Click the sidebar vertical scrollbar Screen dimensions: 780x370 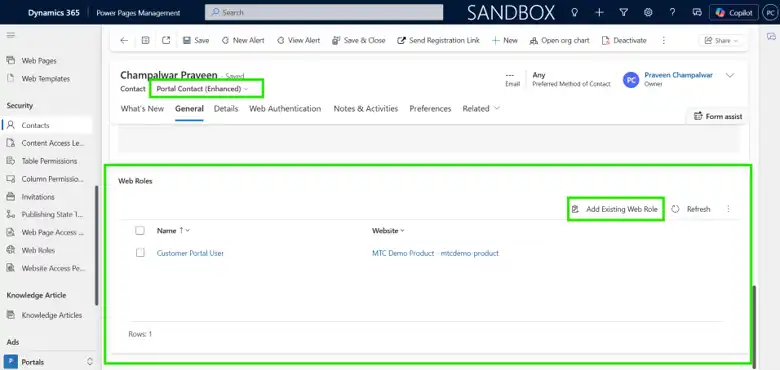tap(97, 246)
